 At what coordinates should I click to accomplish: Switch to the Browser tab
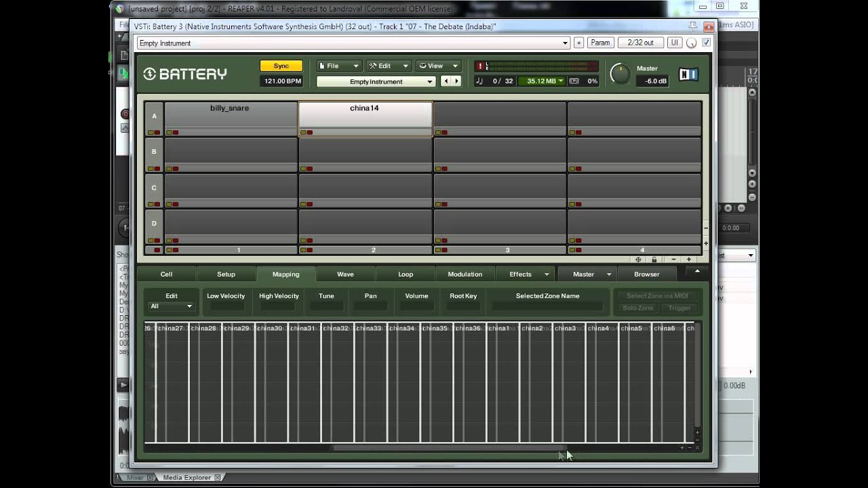pos(647,274)
